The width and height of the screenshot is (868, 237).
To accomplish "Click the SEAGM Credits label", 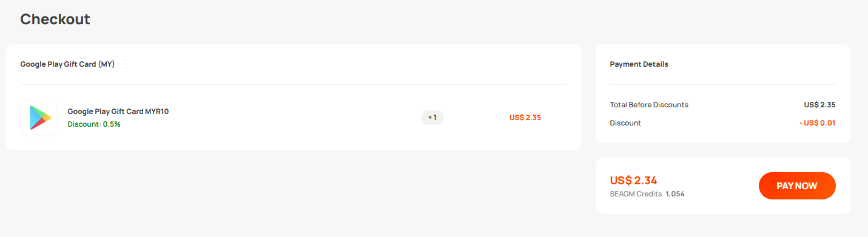I will click(x=636, y=194).
